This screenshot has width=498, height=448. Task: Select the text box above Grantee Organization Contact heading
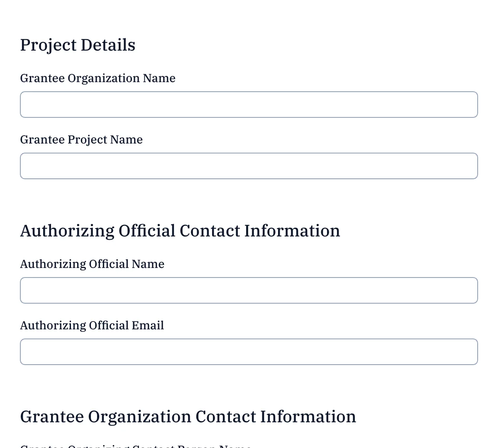click(249, 352)
